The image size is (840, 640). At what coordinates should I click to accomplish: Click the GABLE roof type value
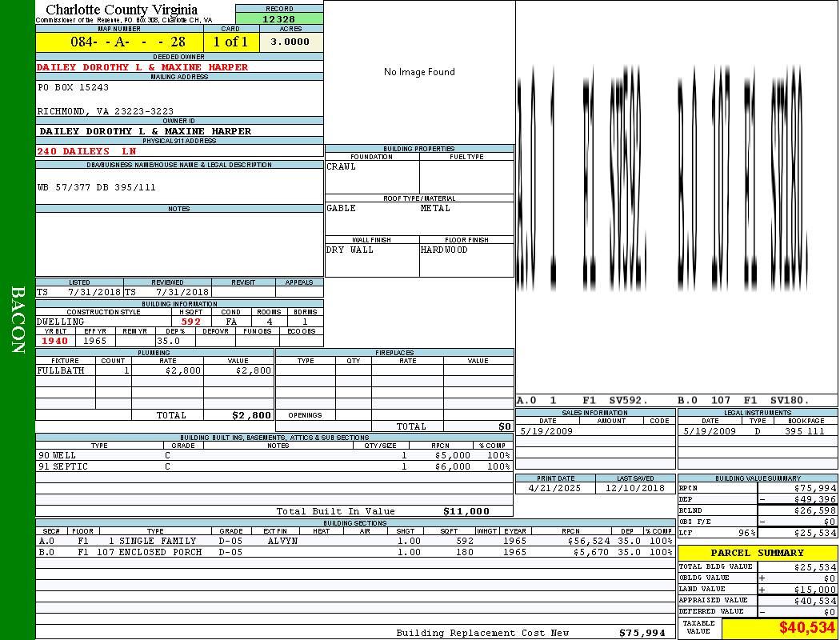342,208
